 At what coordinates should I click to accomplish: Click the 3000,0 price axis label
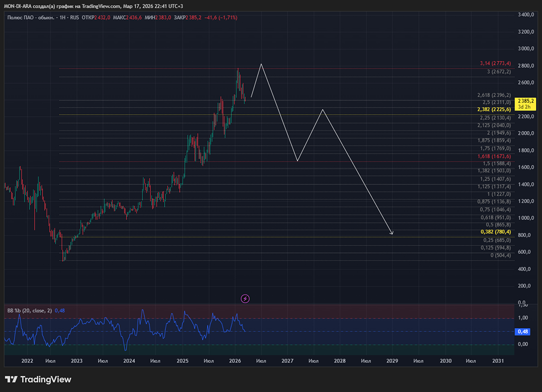click(526, 48)
